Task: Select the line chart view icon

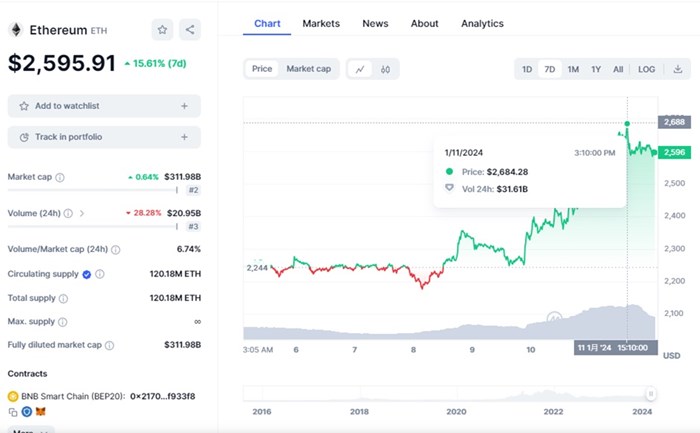Action: (x=359, y=69)
